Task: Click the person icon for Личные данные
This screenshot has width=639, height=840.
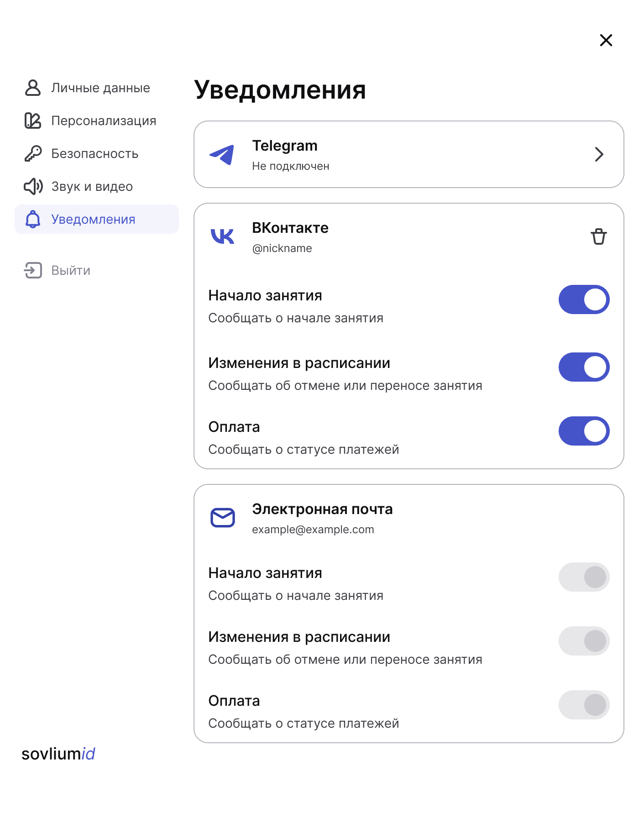Action: (33, 88)
